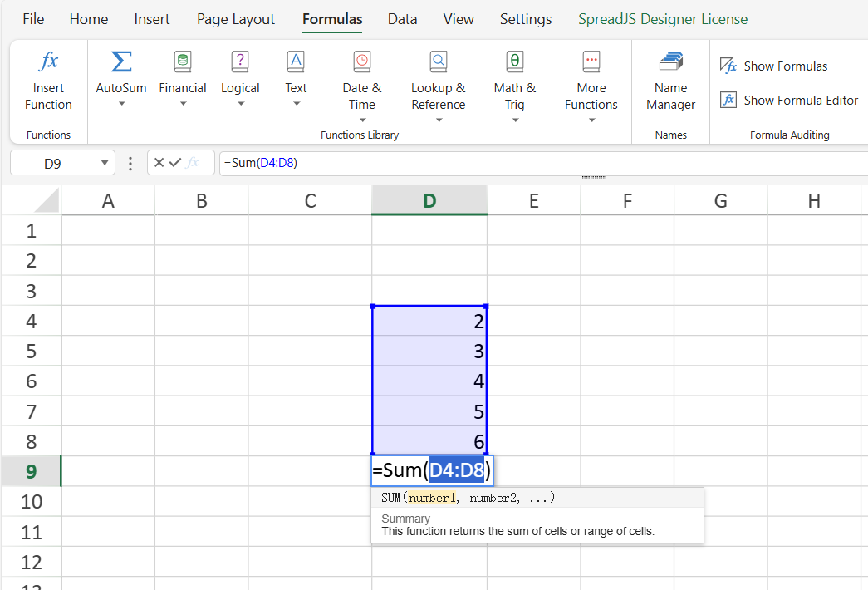Expand the Text dropdown arrow
This screenshot has width=868, height=590.
[297, 104]
